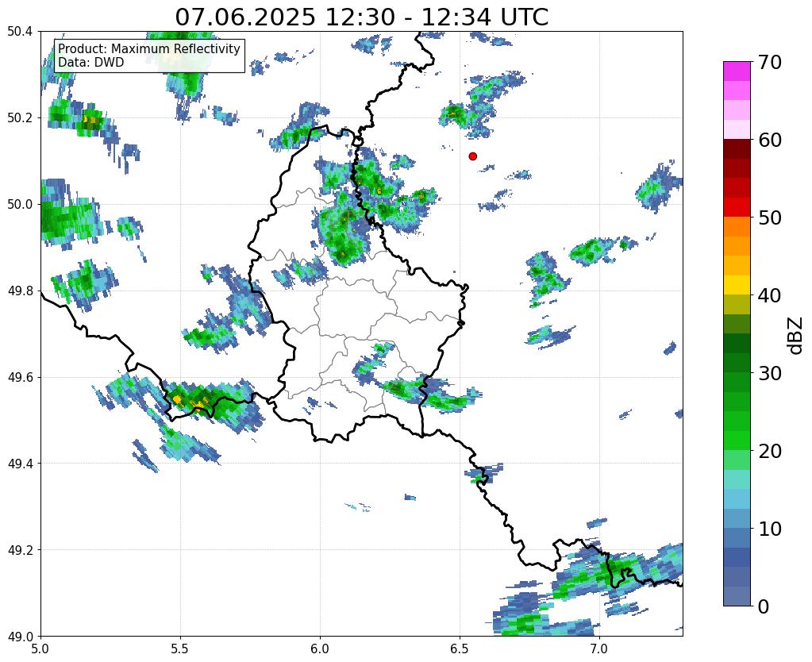Select the 'Data: DWD' label
Image resolution: width=812 pixels, height=662 pixels.
pos(91,62)
